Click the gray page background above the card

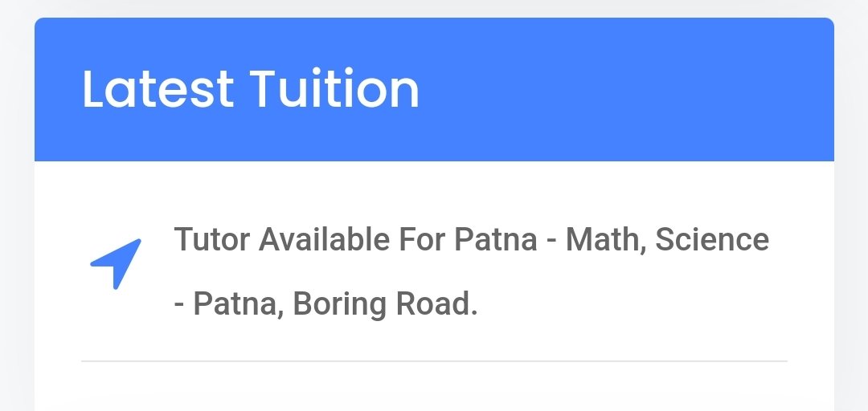434,8
